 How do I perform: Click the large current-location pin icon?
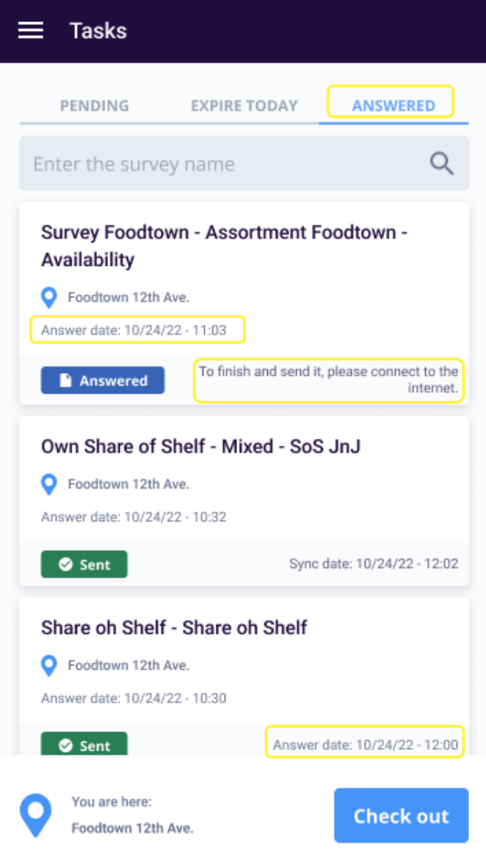pos(35,815)
